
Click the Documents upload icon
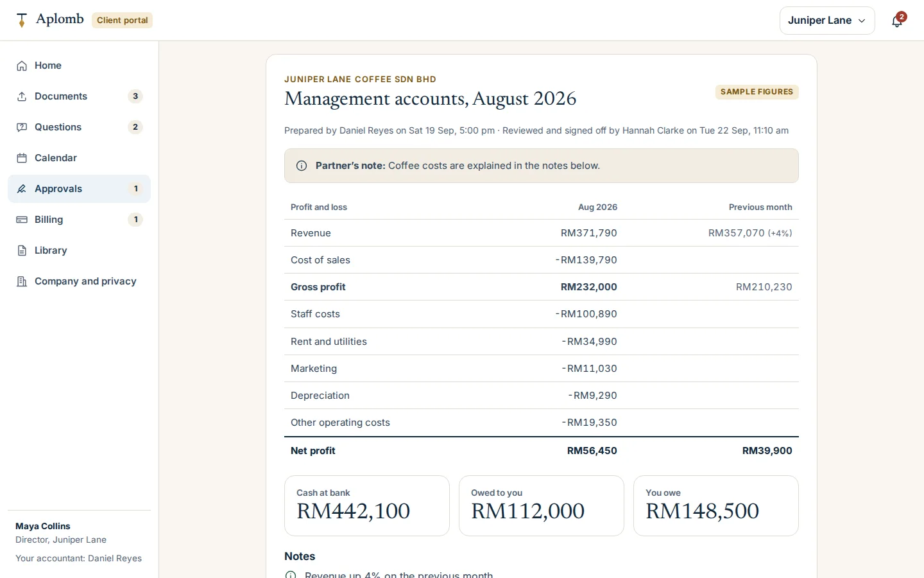tap(22, 96)
